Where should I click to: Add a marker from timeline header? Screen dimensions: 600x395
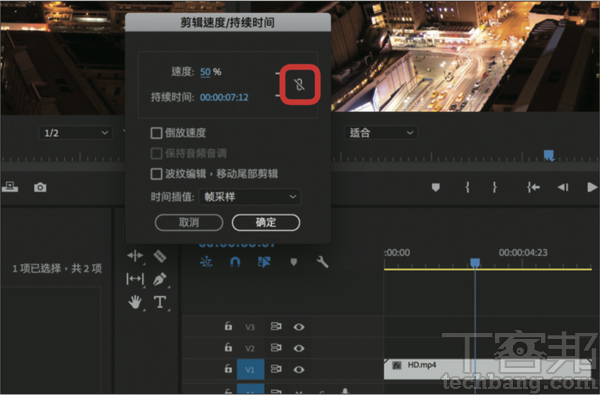(x=293, y=262)
